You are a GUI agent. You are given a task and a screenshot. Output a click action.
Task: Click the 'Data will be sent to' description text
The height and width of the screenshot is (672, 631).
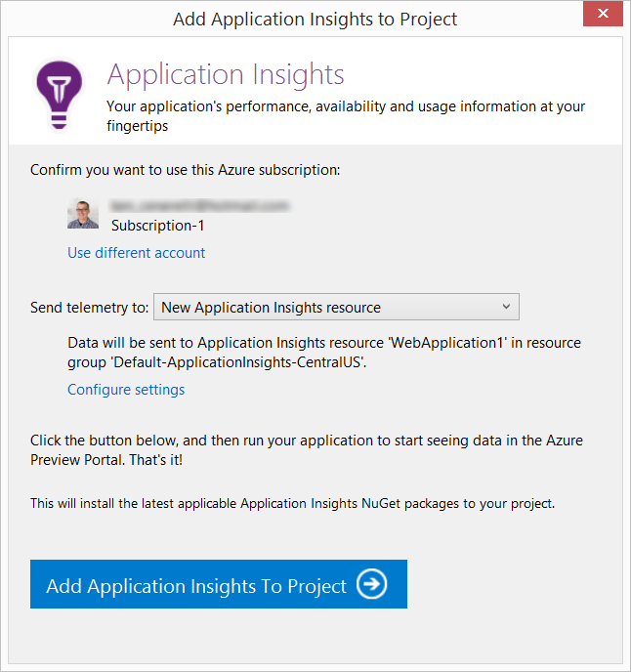[x=324, y=353]
